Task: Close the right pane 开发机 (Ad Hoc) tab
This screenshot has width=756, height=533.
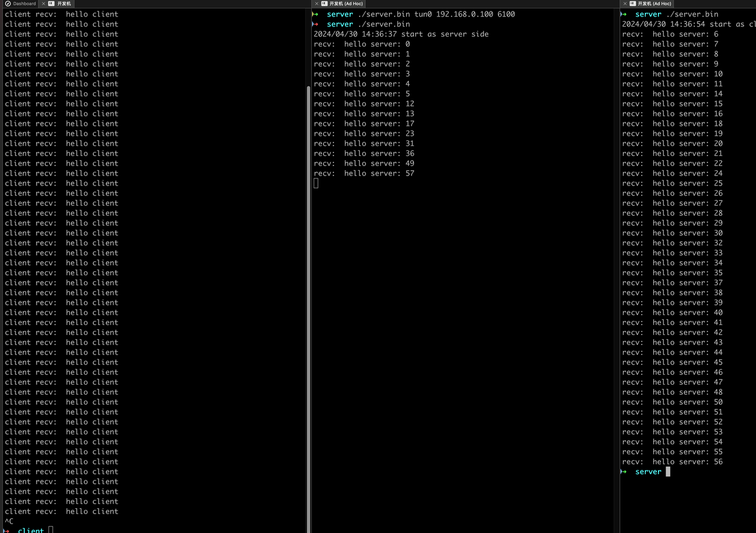Action: pos(625,4)
